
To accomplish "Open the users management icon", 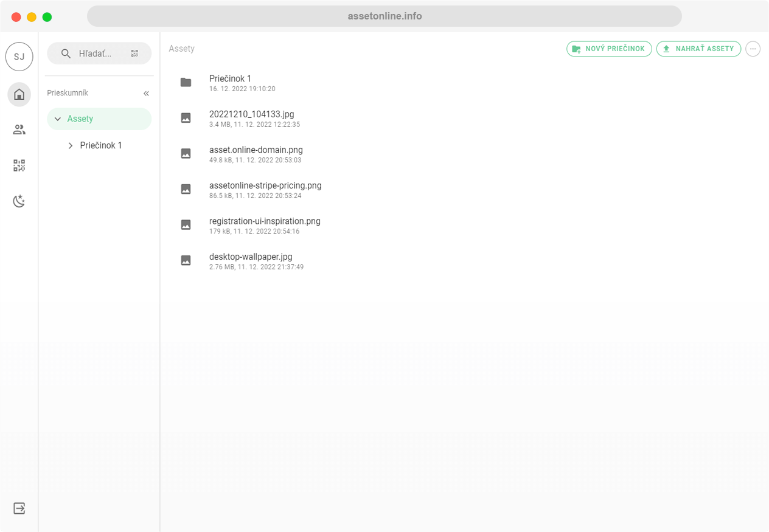I will tap(19, 130).
